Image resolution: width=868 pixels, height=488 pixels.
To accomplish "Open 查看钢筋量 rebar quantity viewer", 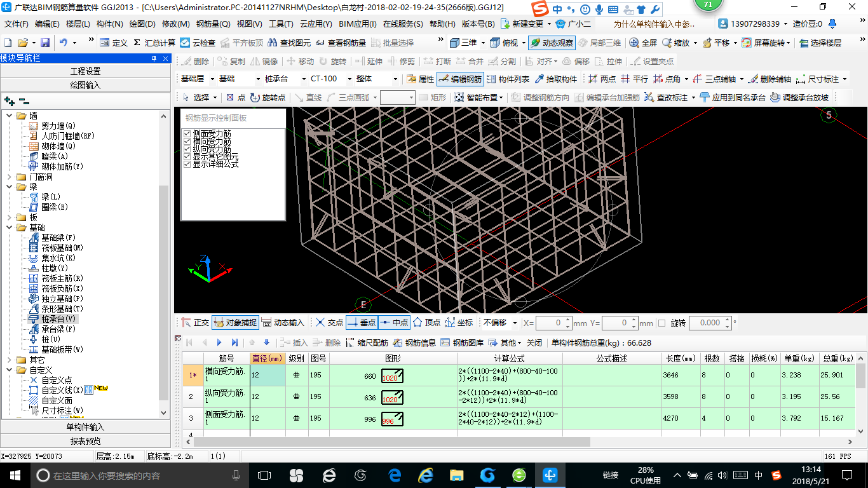I will coord(341,43).
